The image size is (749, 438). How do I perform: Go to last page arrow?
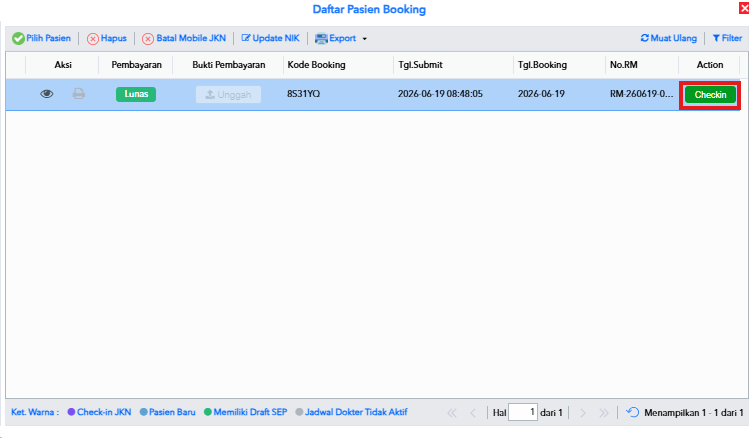pos(604,413)
